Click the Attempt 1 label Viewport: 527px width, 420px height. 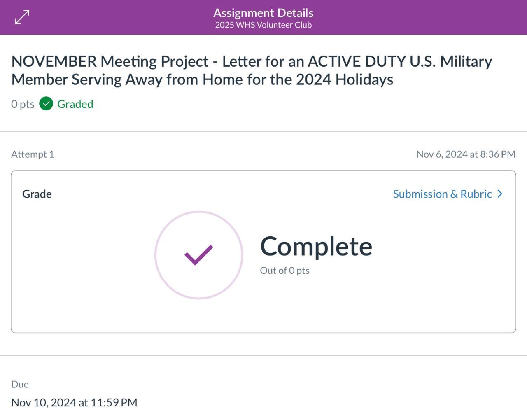33,154
